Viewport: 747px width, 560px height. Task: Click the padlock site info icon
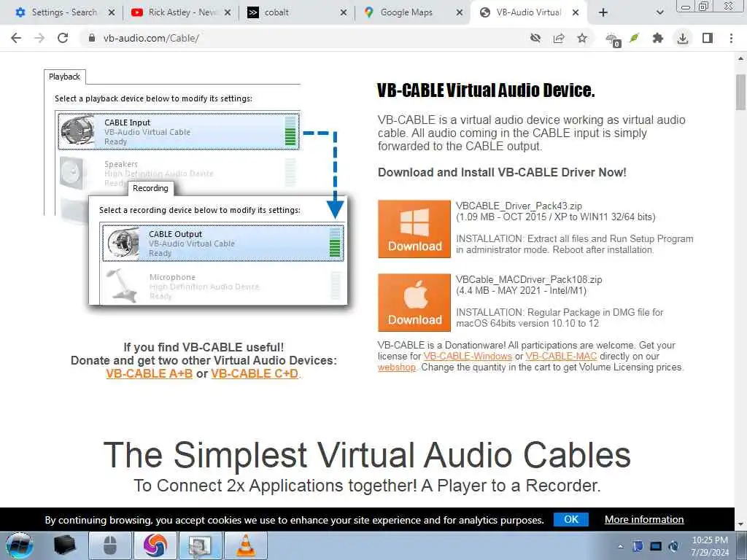click(x=92, y=38)
